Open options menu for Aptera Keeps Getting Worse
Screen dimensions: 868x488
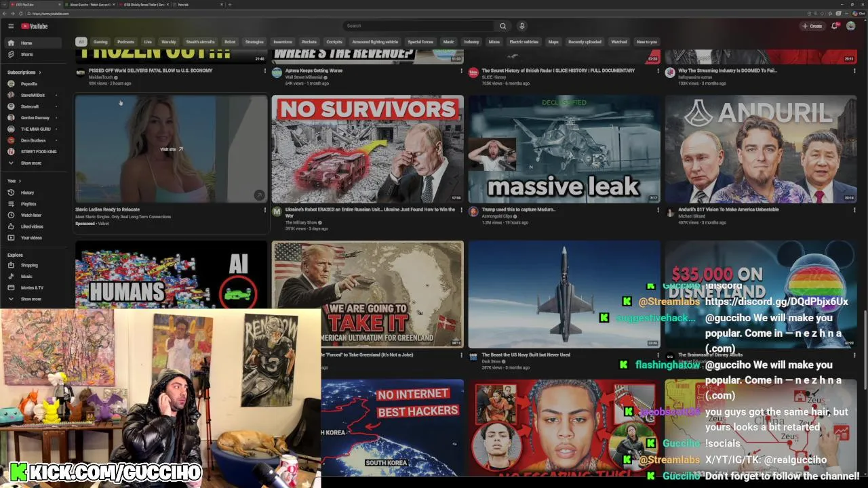pos(461,70)
